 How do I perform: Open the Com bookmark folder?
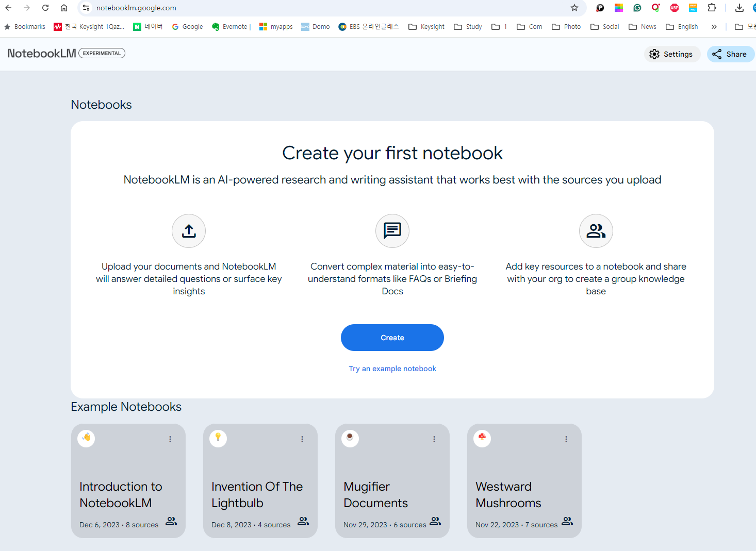[530, 27]
